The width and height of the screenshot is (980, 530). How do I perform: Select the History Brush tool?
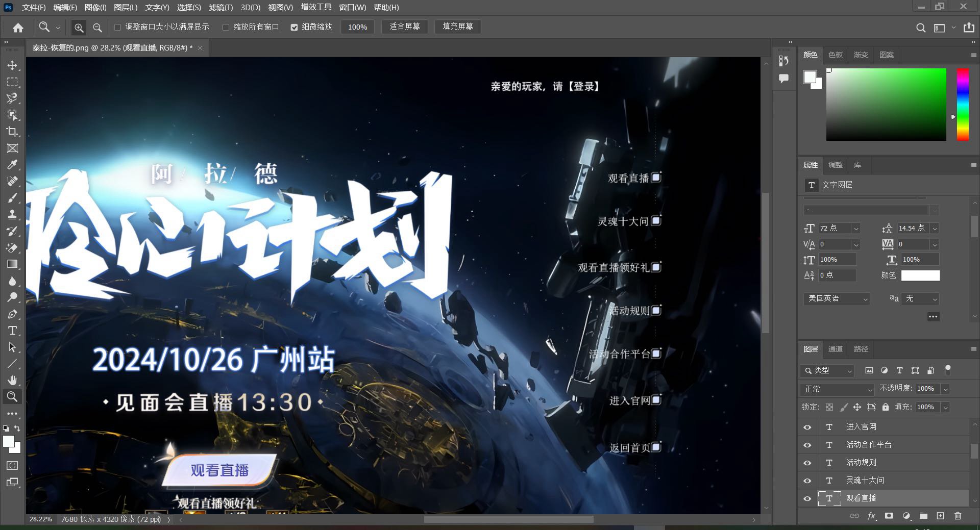click(12, 231)
